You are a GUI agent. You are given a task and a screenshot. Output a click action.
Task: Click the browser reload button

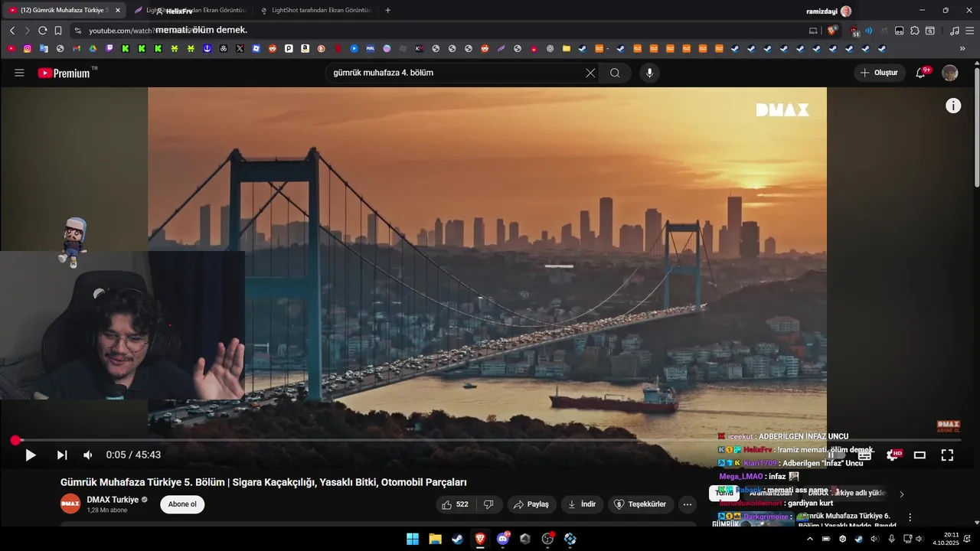click(x=42, y=31)
